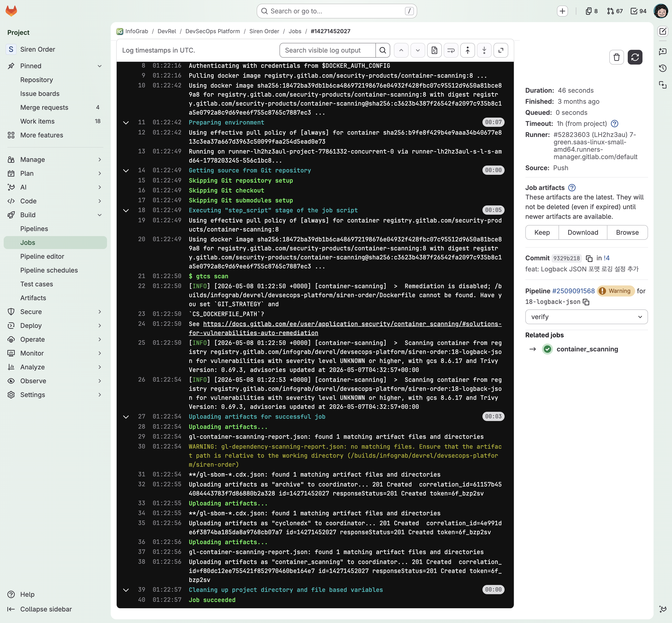
Task: Show the raw job log
Action: (434, 50)
